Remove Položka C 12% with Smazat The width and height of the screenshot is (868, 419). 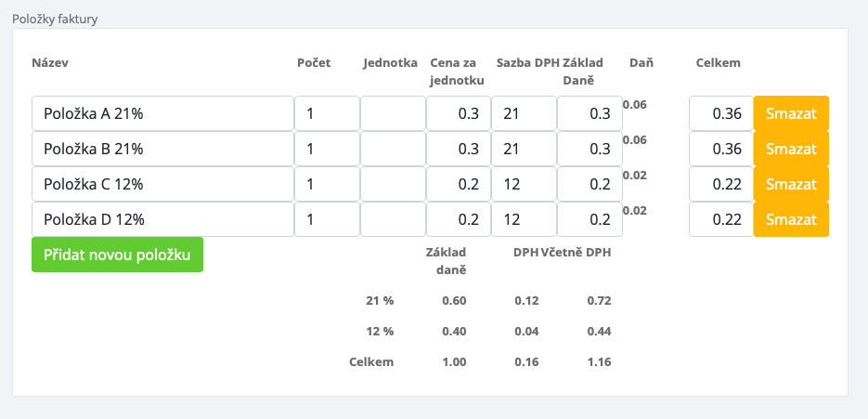791,184
